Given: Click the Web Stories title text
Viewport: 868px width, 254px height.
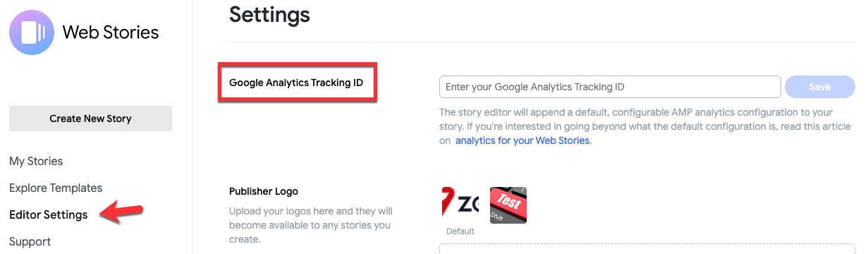Looking at the screenshot, I should tap(111, 32).
